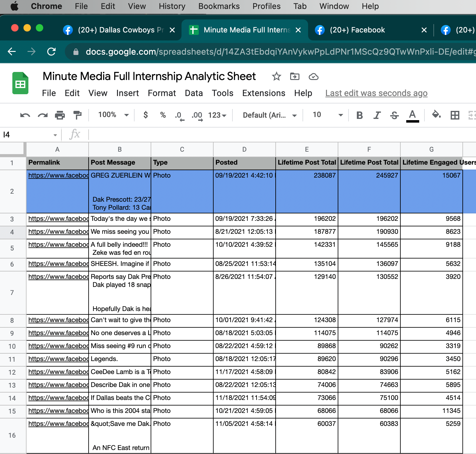This screenshot has height=454, width=476.
Task: Toggle Strikethrough formatting
Action: click(394, 115)
